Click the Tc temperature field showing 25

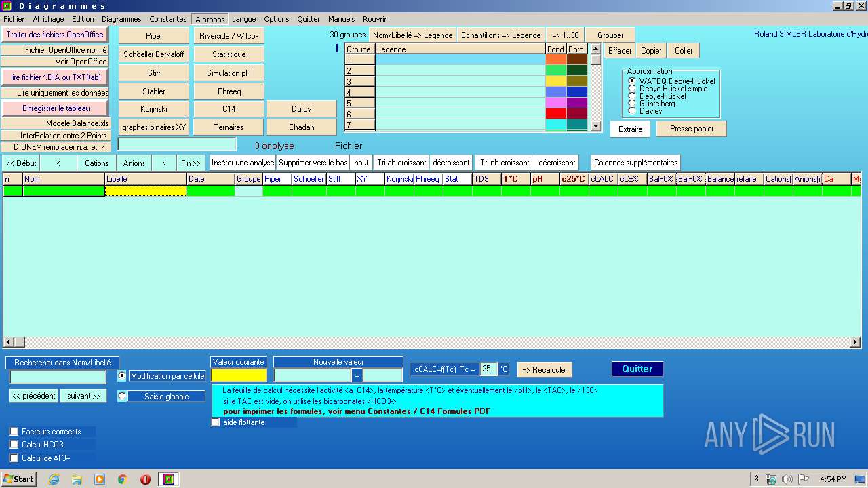tap(488, 369)
